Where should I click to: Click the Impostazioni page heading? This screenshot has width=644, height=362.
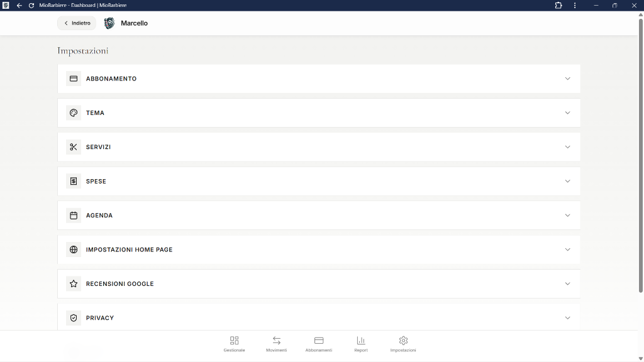(x=83, y=51)
